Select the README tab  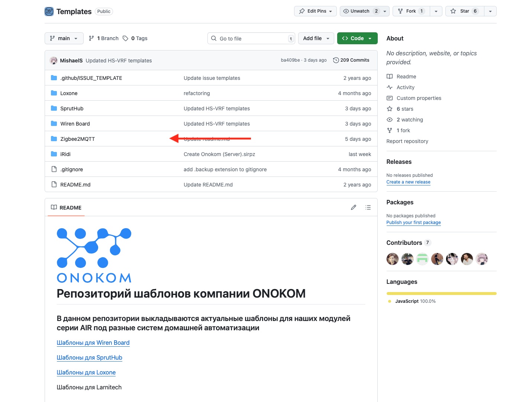pos(66,208)
